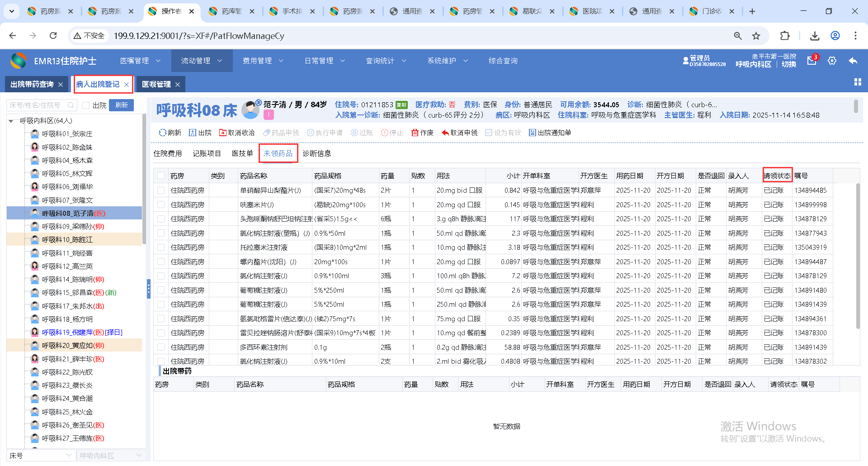The width and height of the screenshot is (868, 466).
Task: Check the row for 托拉塞米注射液
Action: [161, 247]
